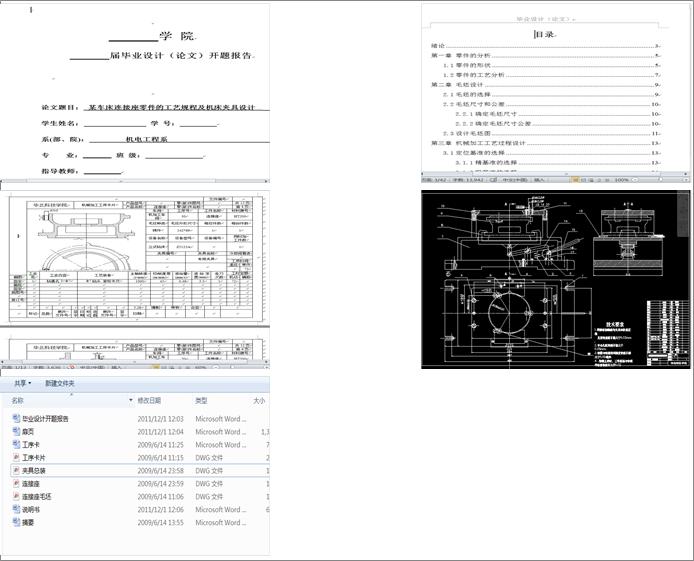This screenshot has width=694, height=561.
Task: Select the 连接座 DWG file icon
Action: pos(16,484)
